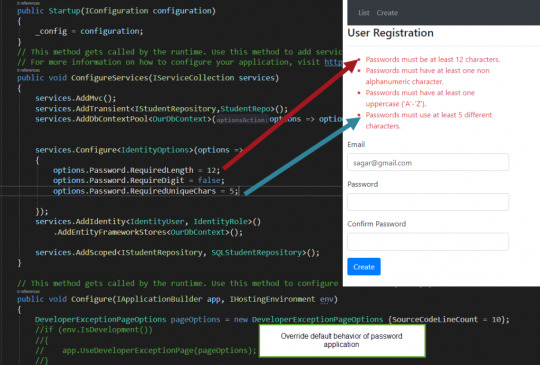
Task: Click 'Passwords must be at least 12 characters.' error
Action: [x=433, y=59]
